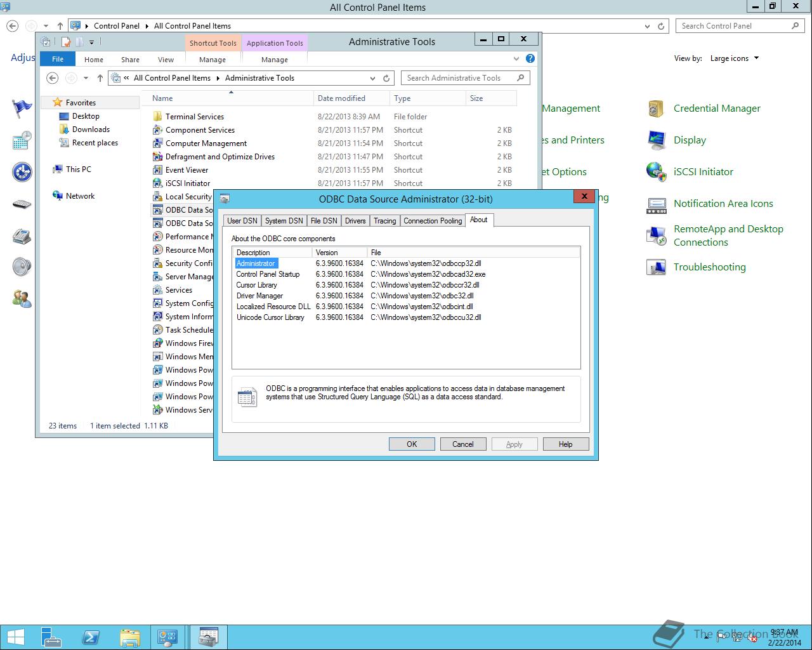Viewport: 812px width, 650px height.
Task: Go up one level in Administrative Tools
Action: [x=100, y=78]
